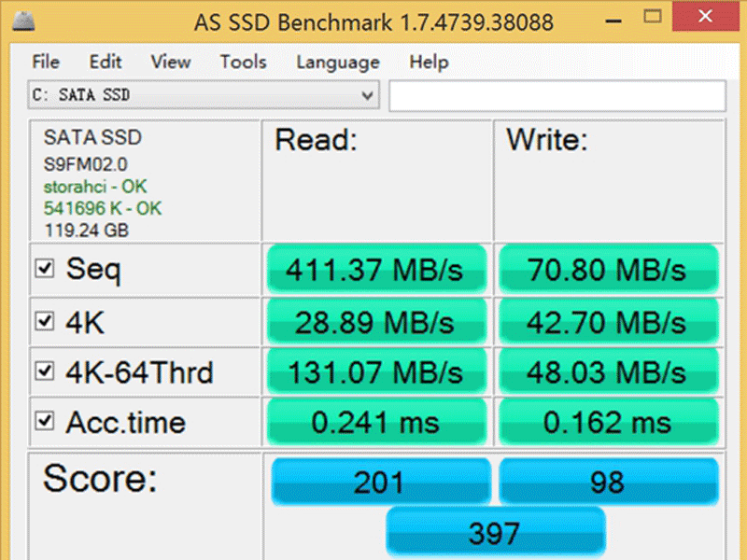Image resolution: width=747 pixels, height=560 pixels.
Task: Click the 4K-64Thrd write result 48.03 MB/s
Action: tap(609, 371)
